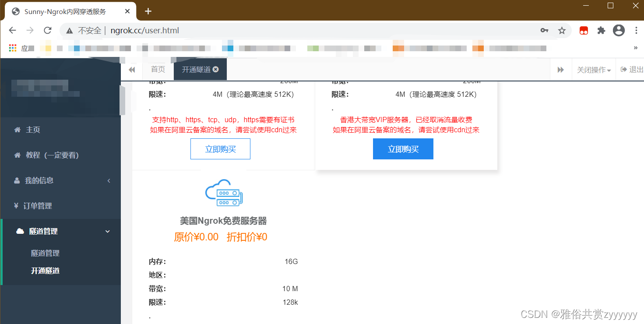
Task: Collapse 隧道管理 sidebar section
Action: (x=60, y=231)
